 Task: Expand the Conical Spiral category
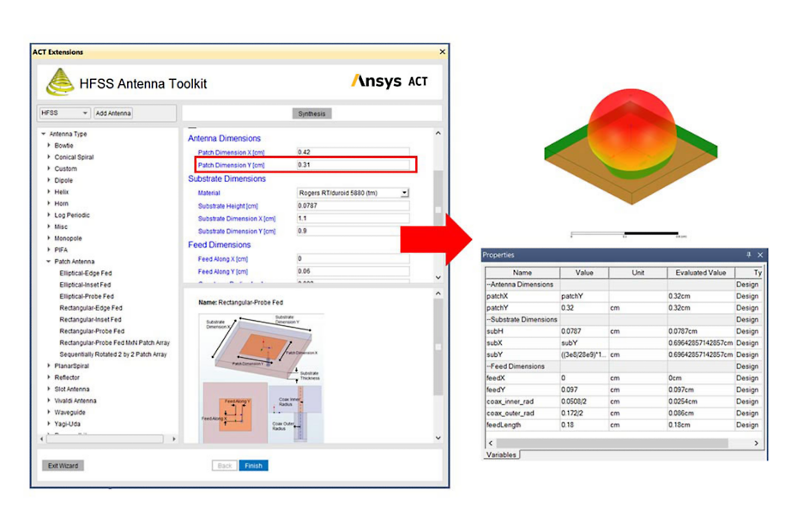tap(49, 157)
